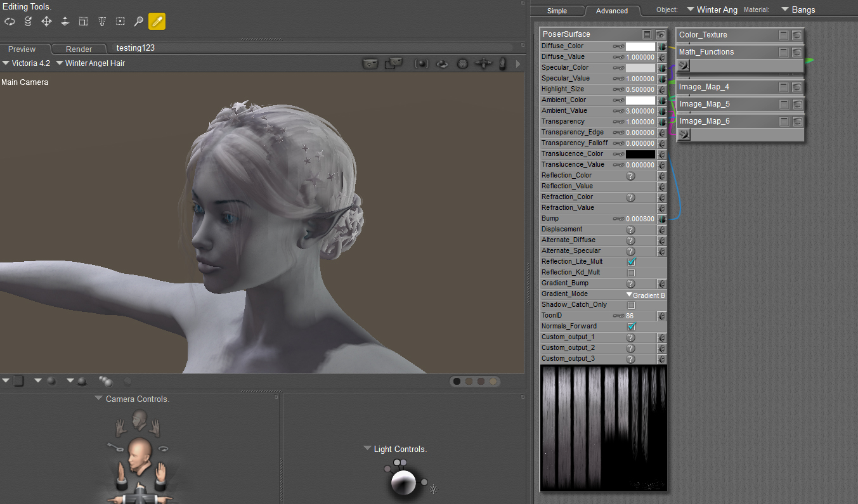Click the hair texture preview thumbnail
This screenshot has width=858, height=504.
coord(603,428)
